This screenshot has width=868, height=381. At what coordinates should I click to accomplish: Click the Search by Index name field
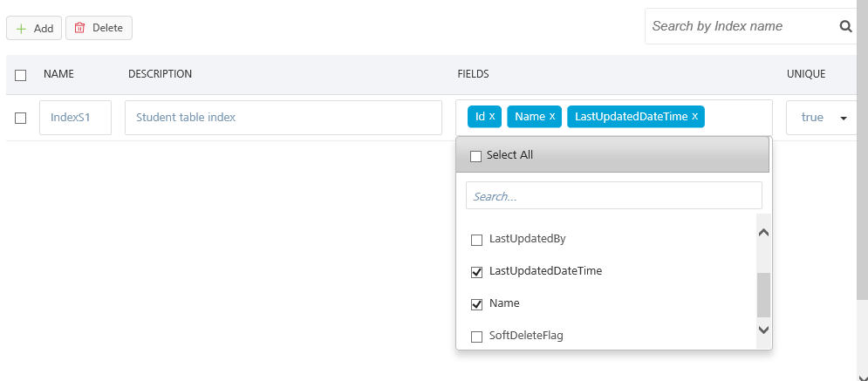point(737,26)
